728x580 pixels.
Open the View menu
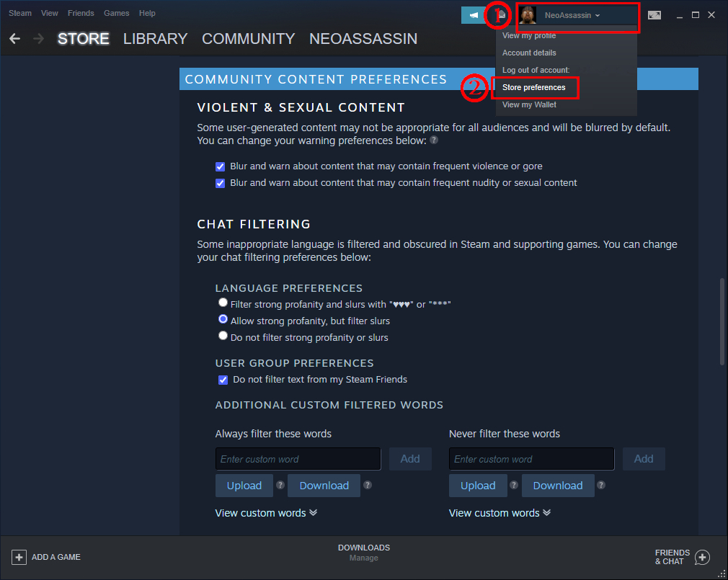pyautogui.click(x=49, y=13)
